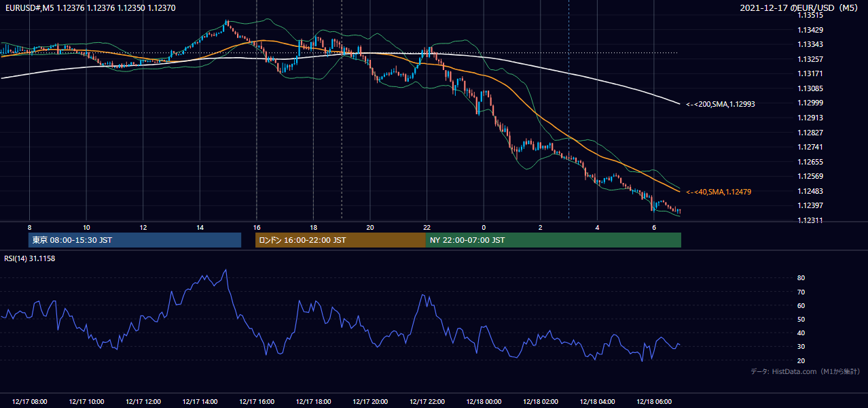Click hour tick 8 under price chart
Screen dimensions: 868x408
click(x=29, y=227)
